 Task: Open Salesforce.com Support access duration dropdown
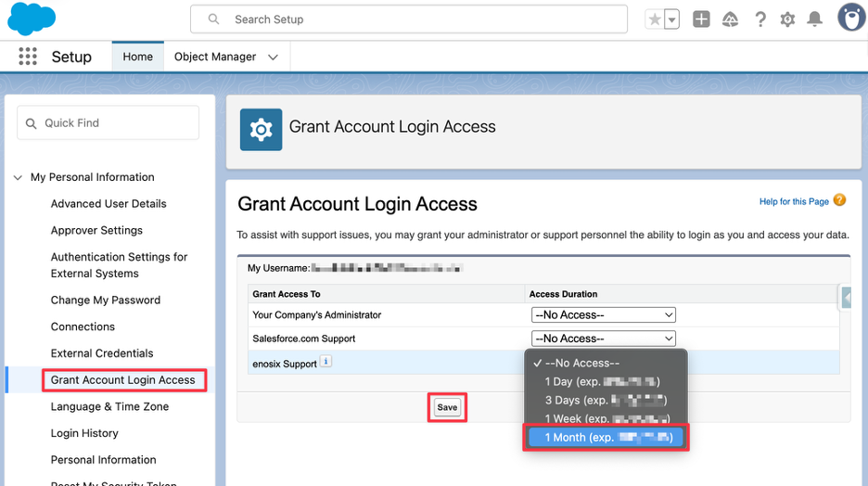(604, 339)
